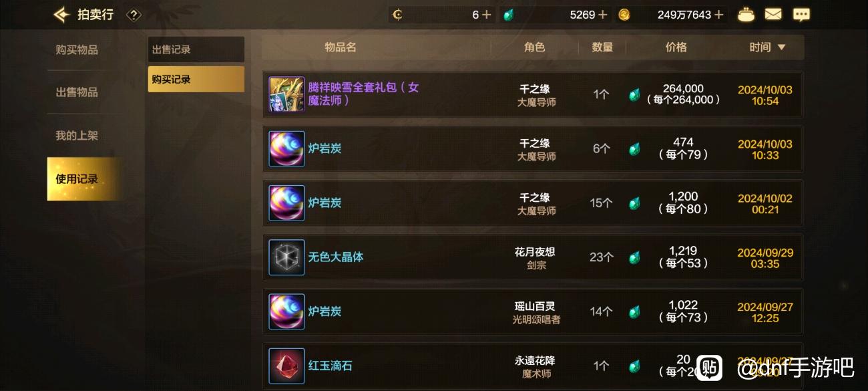Open the 购买物品 sidebar menu
The width and height of the screenshot is (868, 391).
pos(77,49)
